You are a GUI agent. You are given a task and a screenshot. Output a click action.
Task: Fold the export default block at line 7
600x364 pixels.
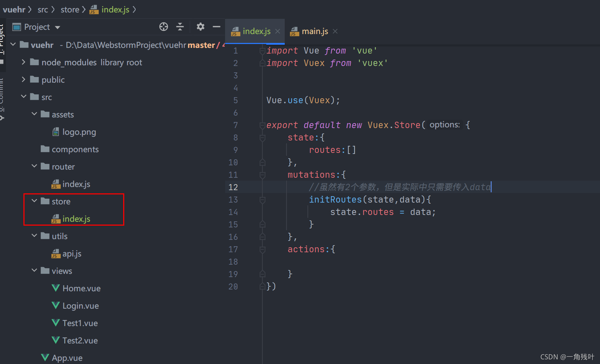tap(262, 125)
